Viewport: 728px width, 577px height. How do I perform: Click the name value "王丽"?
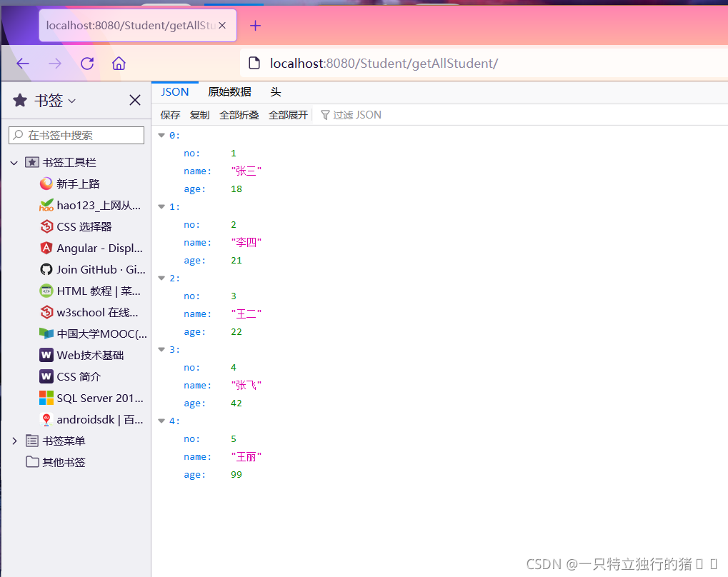click(x=246, y=457)
